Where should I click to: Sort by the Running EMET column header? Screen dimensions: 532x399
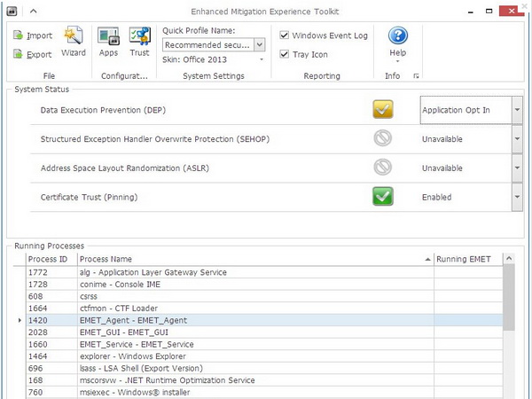(468, 259)
